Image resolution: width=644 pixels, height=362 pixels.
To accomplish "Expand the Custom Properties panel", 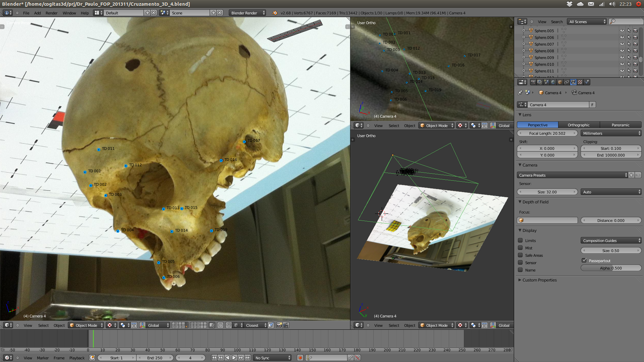I will [539, 280].
